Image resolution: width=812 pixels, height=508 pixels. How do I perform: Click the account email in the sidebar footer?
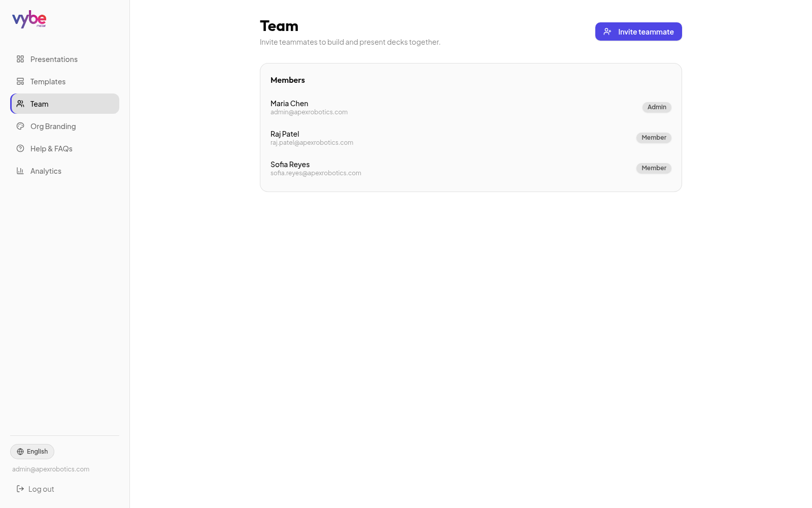click(x=51, y=469)
